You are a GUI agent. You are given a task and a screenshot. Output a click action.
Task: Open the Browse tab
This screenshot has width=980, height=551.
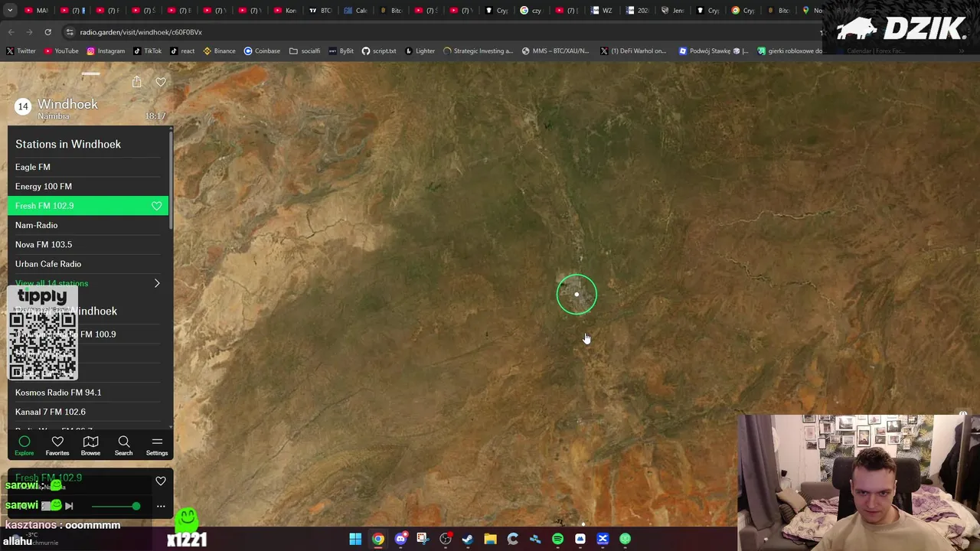click(x=90, y=445)
